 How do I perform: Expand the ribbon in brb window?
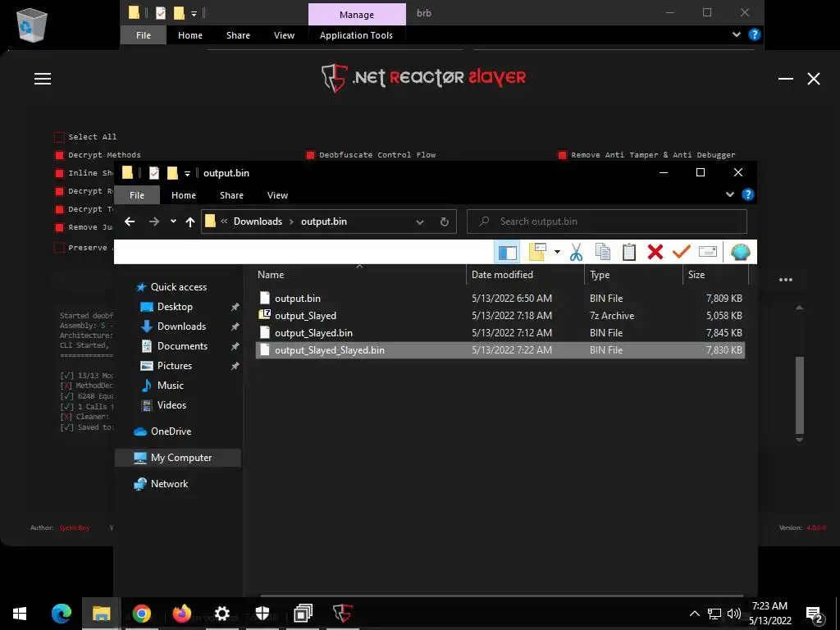pyautogui.click(x=737, y=34)
